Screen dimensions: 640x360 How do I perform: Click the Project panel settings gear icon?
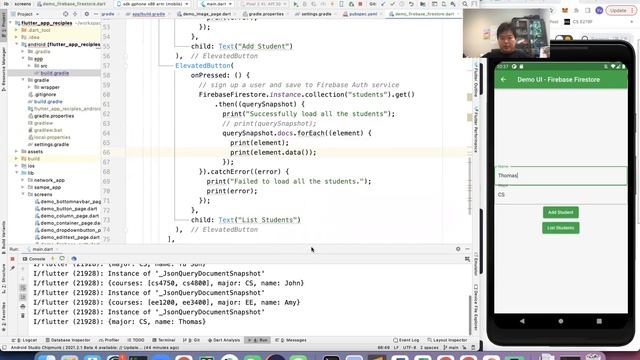click(x=86, y=14)
